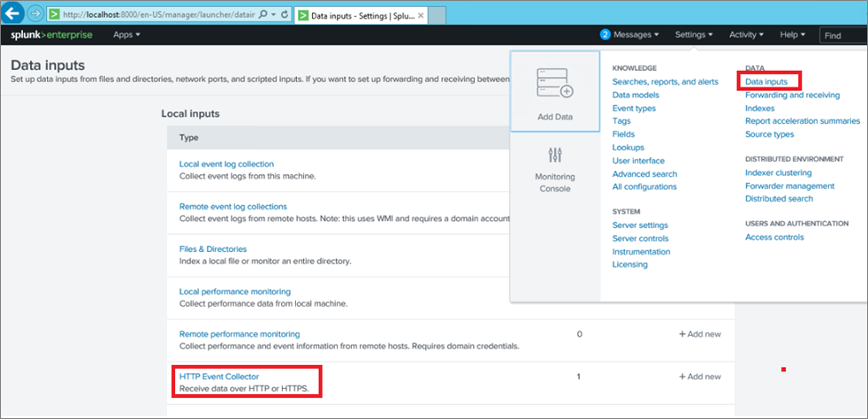Select the Data inputs - Settings tab
This screenshot has height=419, width=868.
[361, 16]
